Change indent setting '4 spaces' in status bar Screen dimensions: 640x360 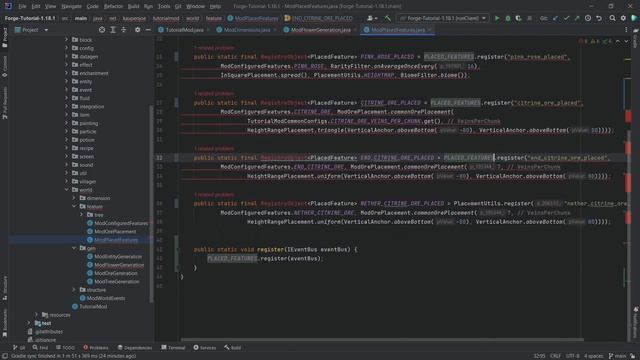point(593,356)
